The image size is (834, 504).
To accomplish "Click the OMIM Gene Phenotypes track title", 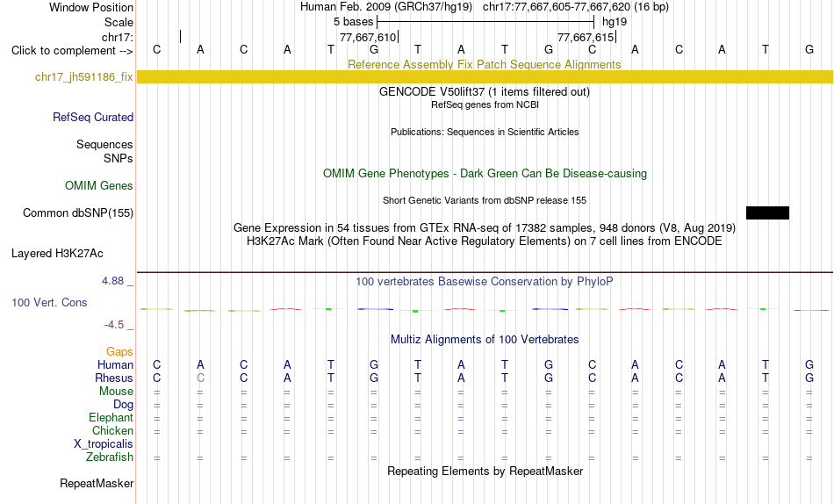I will click(x=485, y=174).
